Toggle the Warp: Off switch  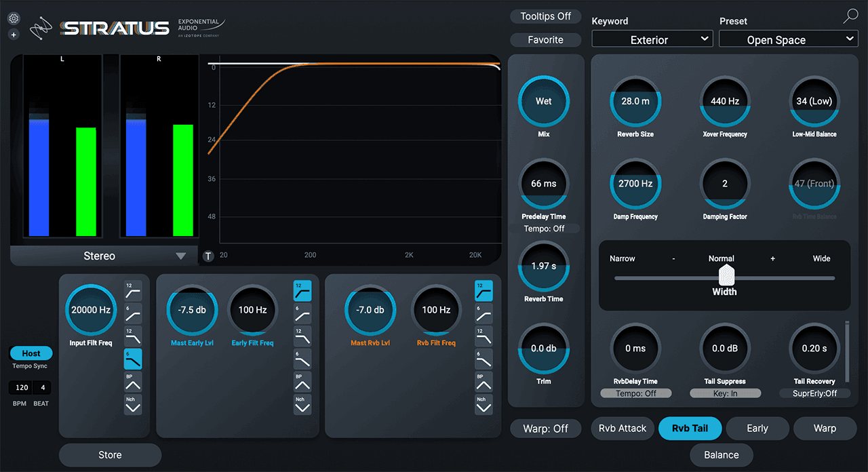click(x=546, y=429)
